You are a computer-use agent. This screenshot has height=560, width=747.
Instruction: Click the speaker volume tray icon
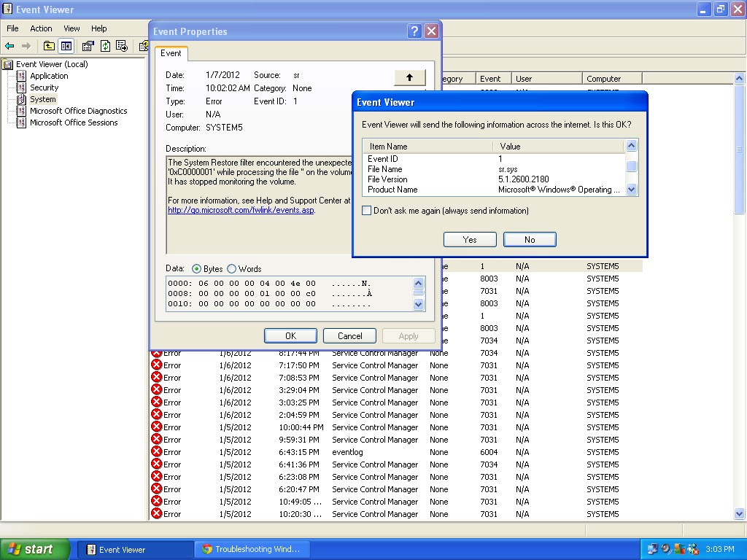click(666, 549)
